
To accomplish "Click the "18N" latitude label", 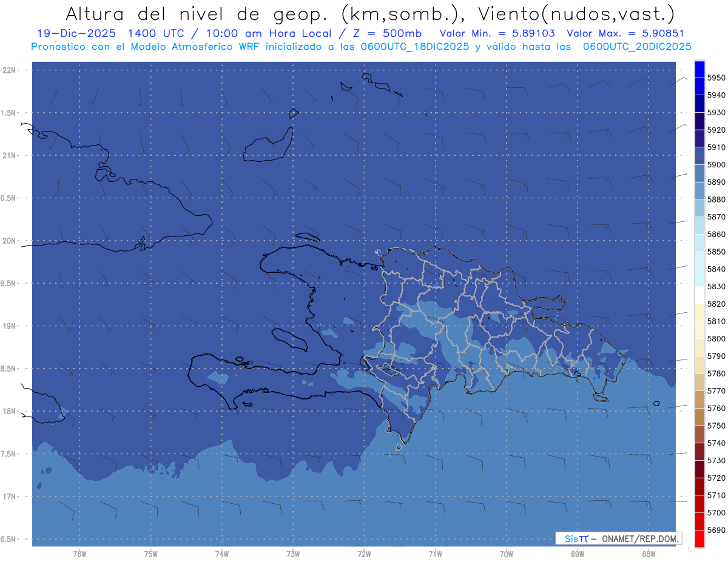I will (x=8, y=411).
